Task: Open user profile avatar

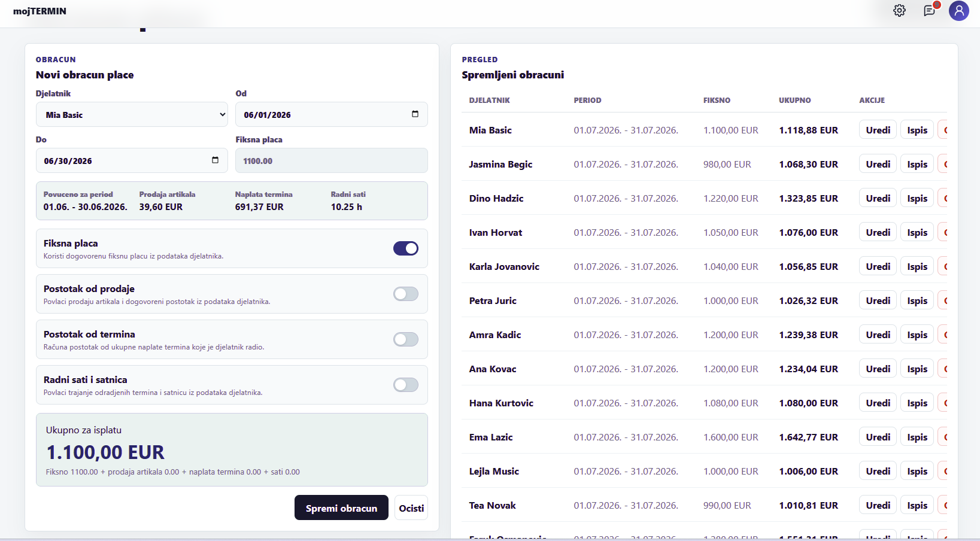Action: tap(959, 11)
